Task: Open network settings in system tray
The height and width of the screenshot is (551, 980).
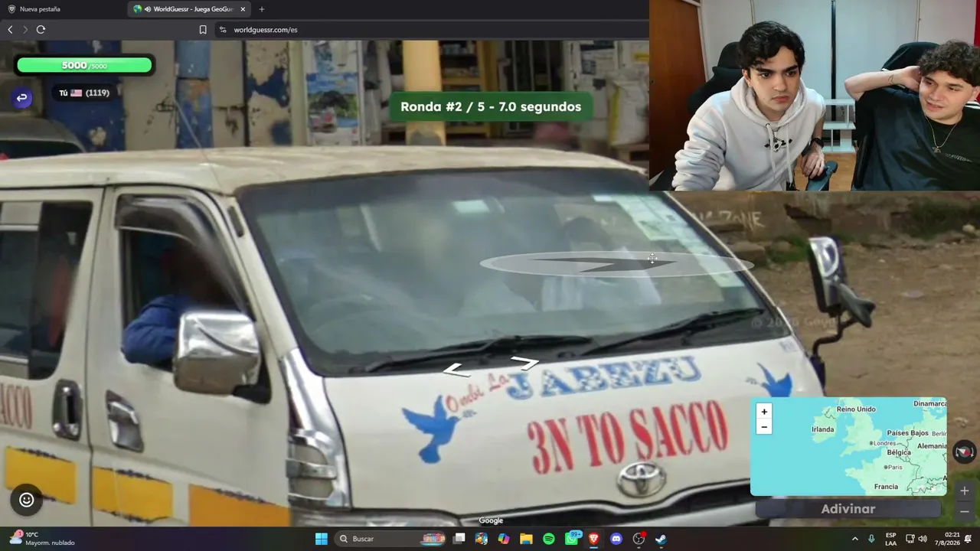Action: coord(910,539)
